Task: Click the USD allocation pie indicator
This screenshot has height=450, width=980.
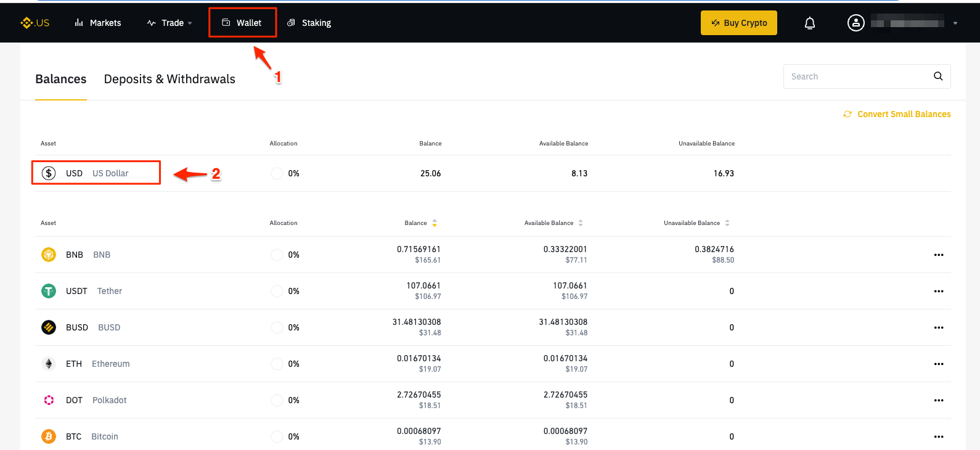Action: 277,173
